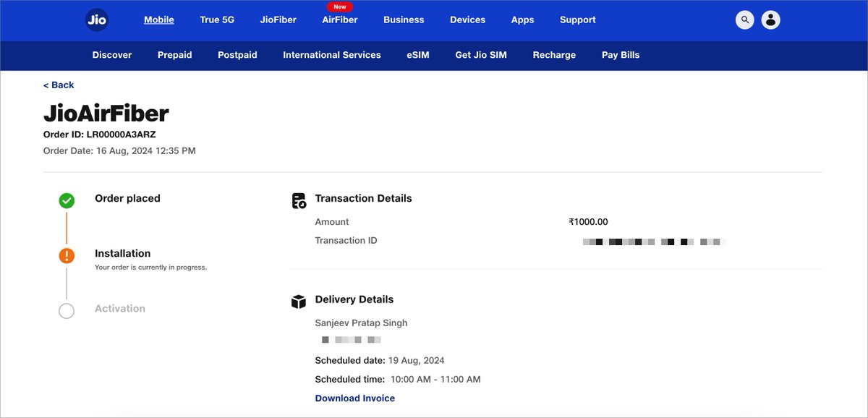The image size is (868, 418).
Task: Click the Order placed step label
Action: pos(127,198)
